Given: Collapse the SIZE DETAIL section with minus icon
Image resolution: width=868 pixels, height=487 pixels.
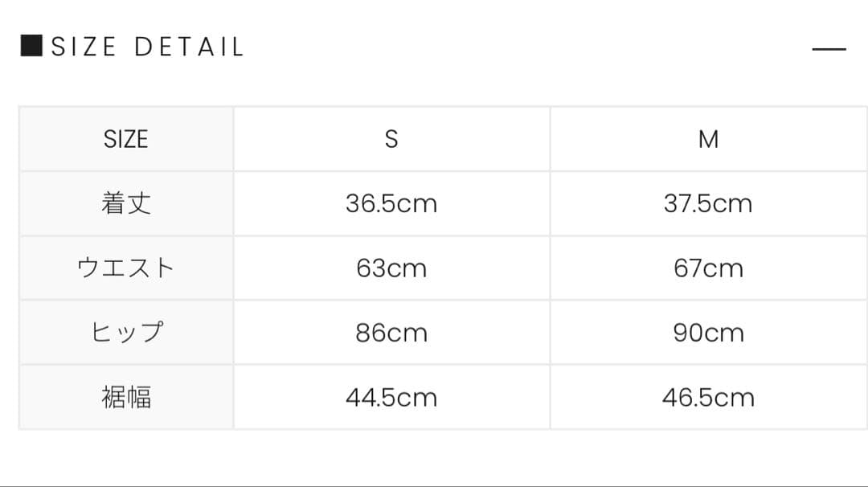Looking at the screenshot, I should coord(829,49).
